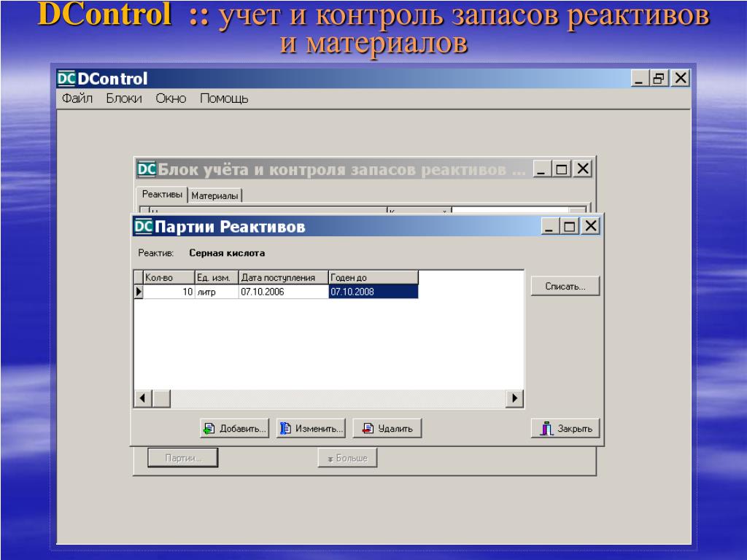Click the row indicator arrow in grid

(139, 292)
